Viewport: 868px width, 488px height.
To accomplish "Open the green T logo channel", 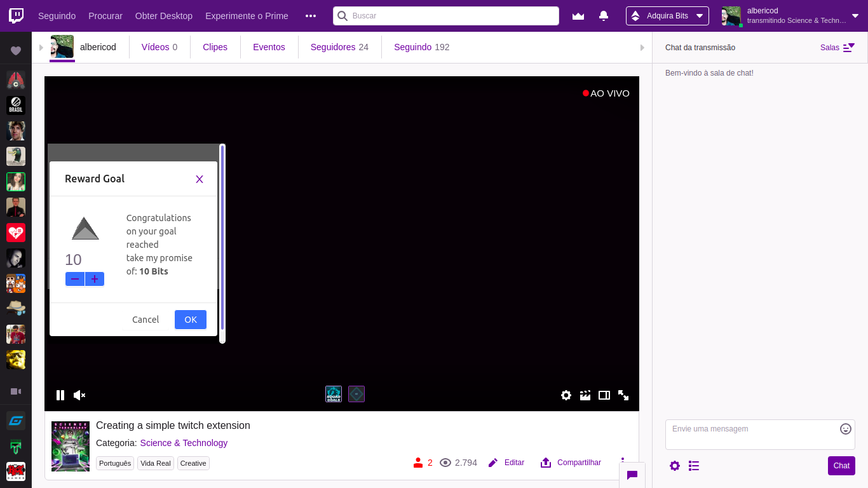I will coord(16,446).
